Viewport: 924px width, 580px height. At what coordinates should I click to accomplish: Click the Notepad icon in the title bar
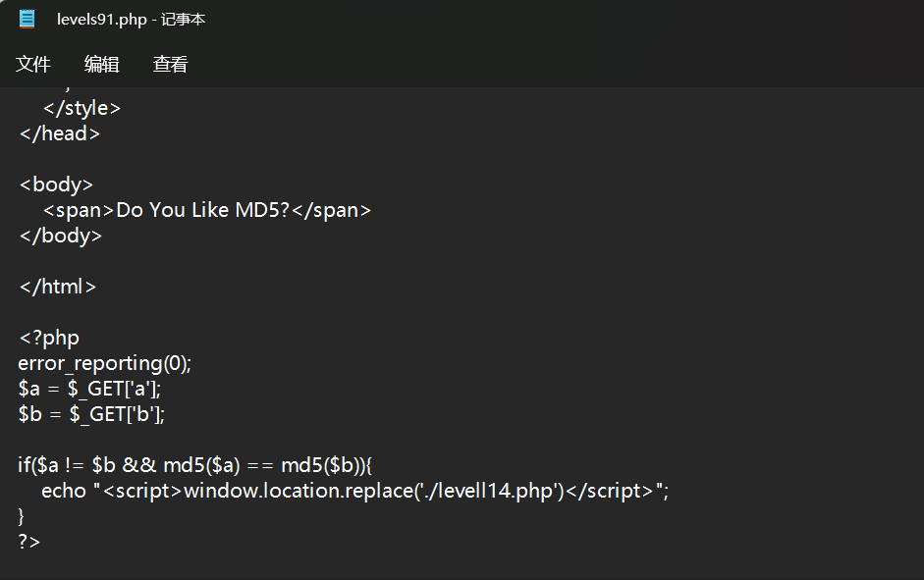pyautogui.click(x=27, y=19)
